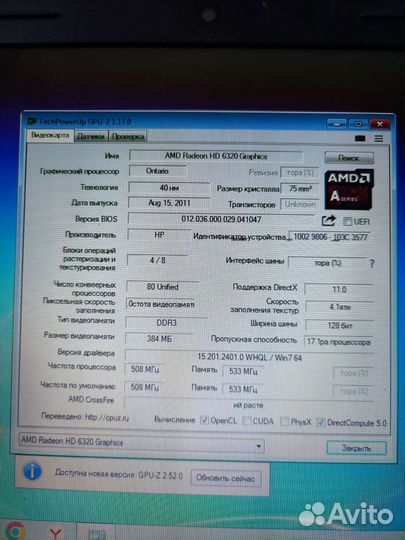Click the bus interface question mark icon
The image size is (405, 540).
tap(372, 264)
